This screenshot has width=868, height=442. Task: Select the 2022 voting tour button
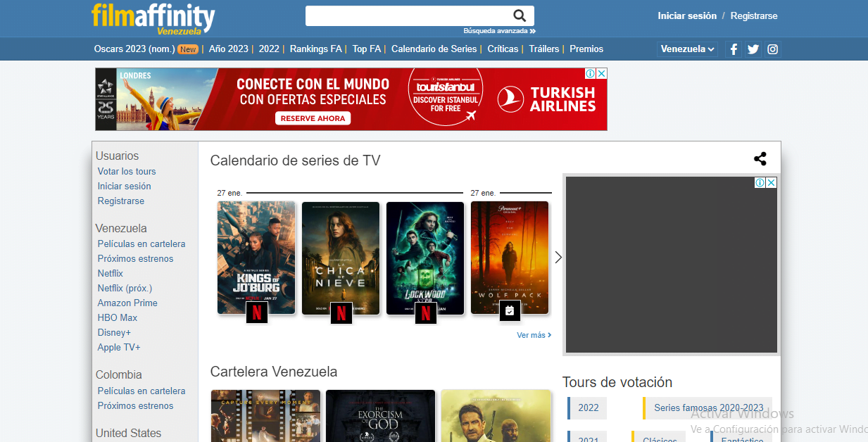point(588,408)
